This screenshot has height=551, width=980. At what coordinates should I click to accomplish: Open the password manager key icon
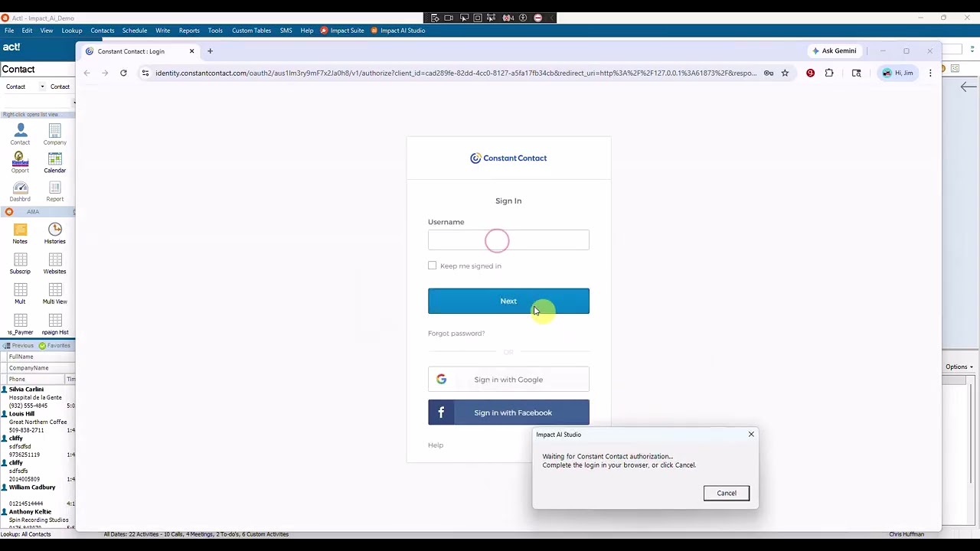point(769,73)
